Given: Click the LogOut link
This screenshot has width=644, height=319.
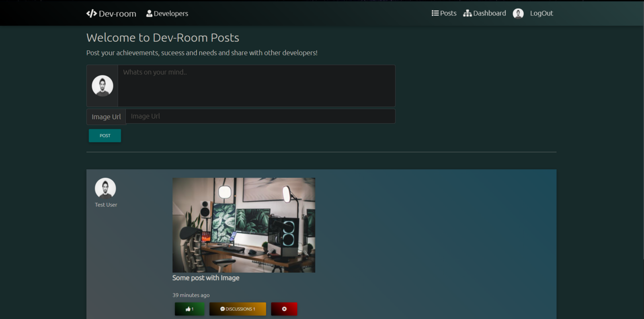Looking at the screenshot, I should click(x=541, y=14).
